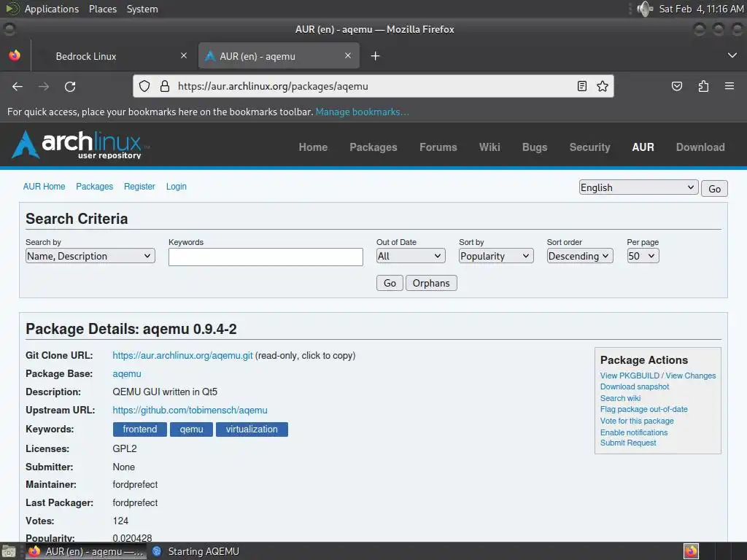Image resolution: width=747 pixels, height=560 pixels.
Task: Click the address bar URL field
Action: 374,86
